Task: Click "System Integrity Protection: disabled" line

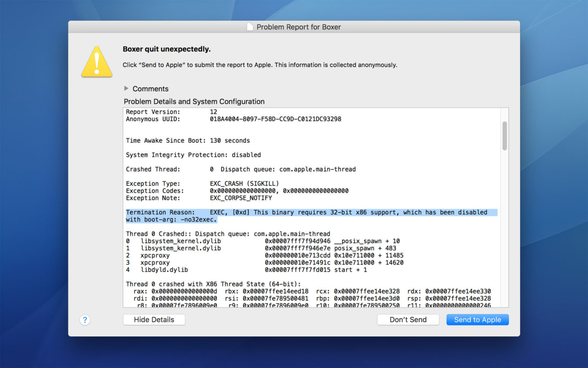Action: pyautogui.click(x=193, y=155)
